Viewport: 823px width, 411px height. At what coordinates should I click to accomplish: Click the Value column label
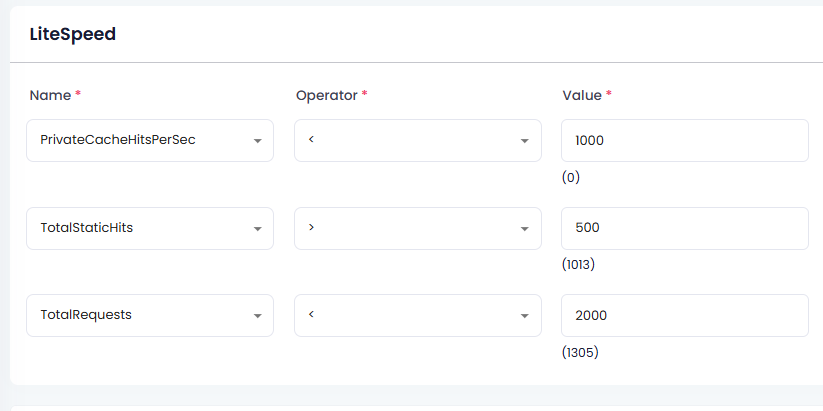(582, 95)
